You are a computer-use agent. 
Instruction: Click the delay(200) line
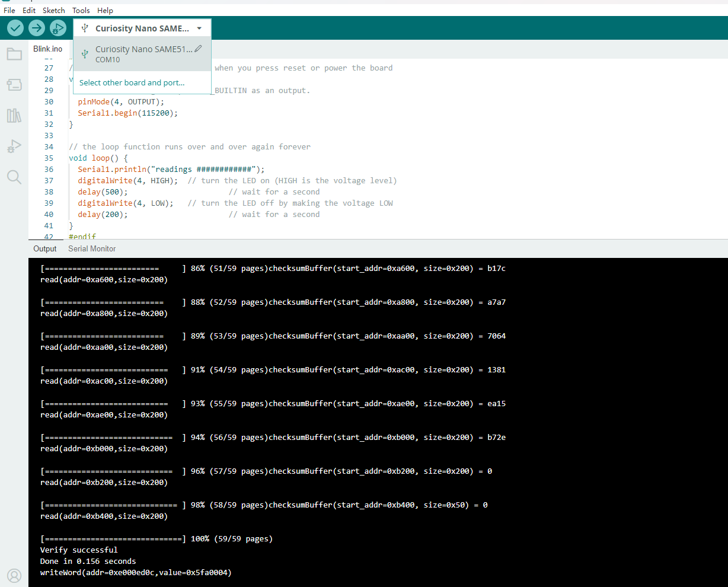coord(199,214)
